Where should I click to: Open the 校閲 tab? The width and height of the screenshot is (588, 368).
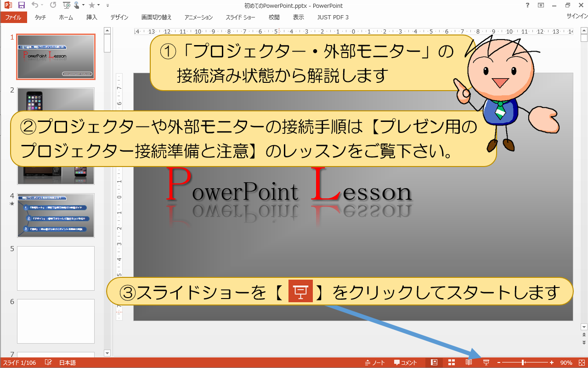[x=274, y=17]
